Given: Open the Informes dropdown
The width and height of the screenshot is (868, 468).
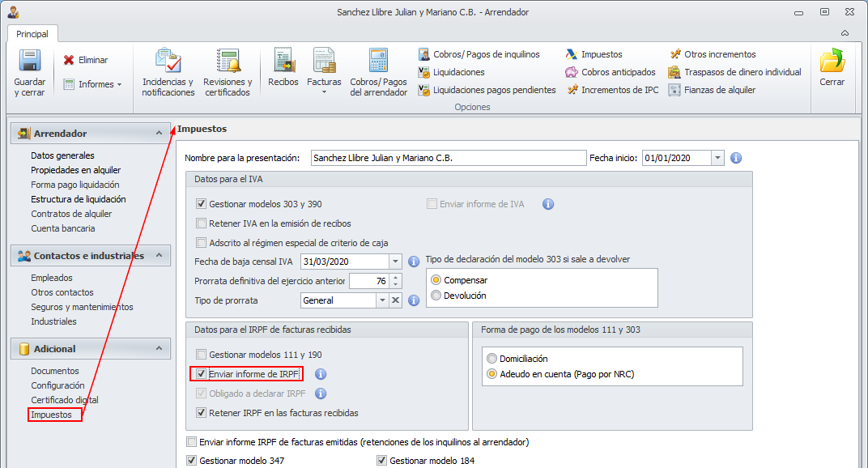Looking at the screenshot, I should [92, 84].
